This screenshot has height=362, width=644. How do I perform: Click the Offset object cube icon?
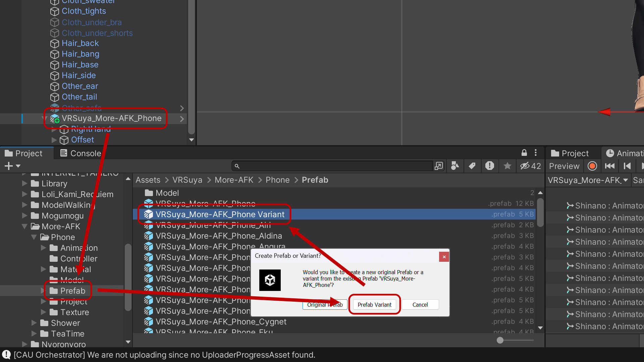click(64, 140)
